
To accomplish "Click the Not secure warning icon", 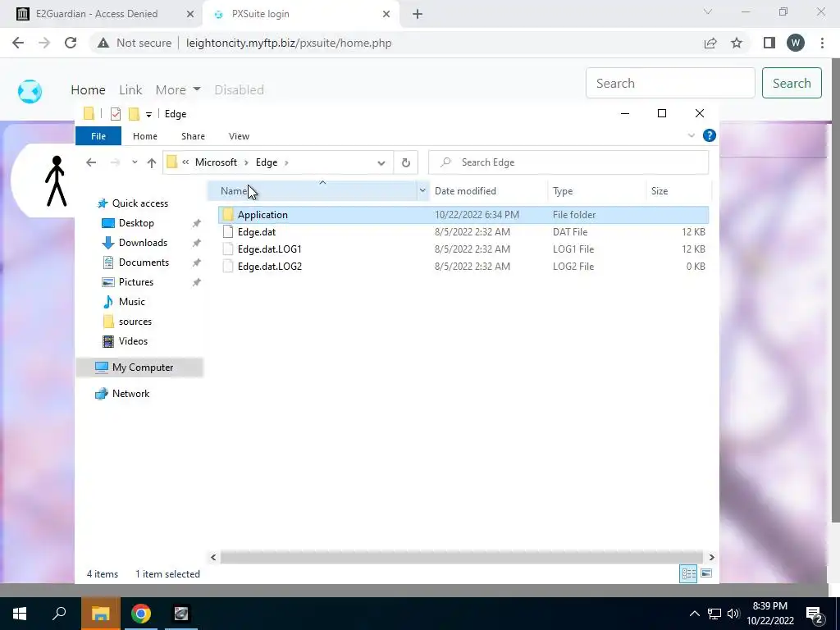I will [103, 43].
